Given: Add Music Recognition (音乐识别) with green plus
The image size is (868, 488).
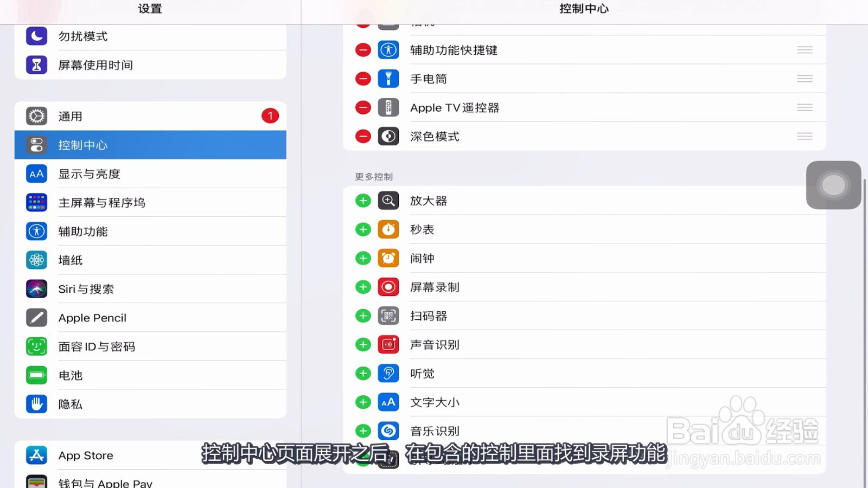Looking at the screenshot, I should [363, 431].
